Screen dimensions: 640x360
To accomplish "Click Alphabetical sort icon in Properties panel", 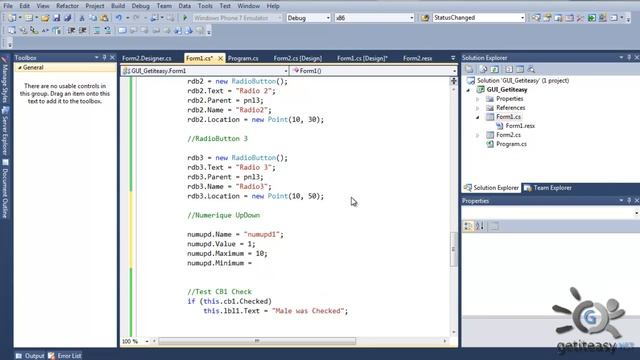I will tap(480, 226).
